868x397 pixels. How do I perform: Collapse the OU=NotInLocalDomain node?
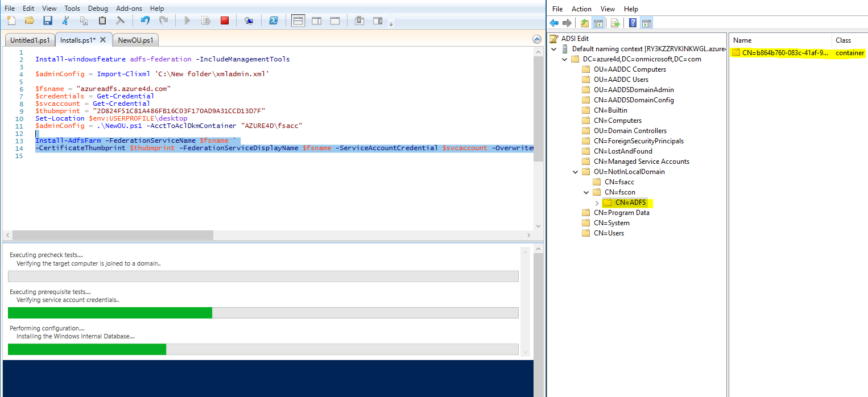(574, 171)
